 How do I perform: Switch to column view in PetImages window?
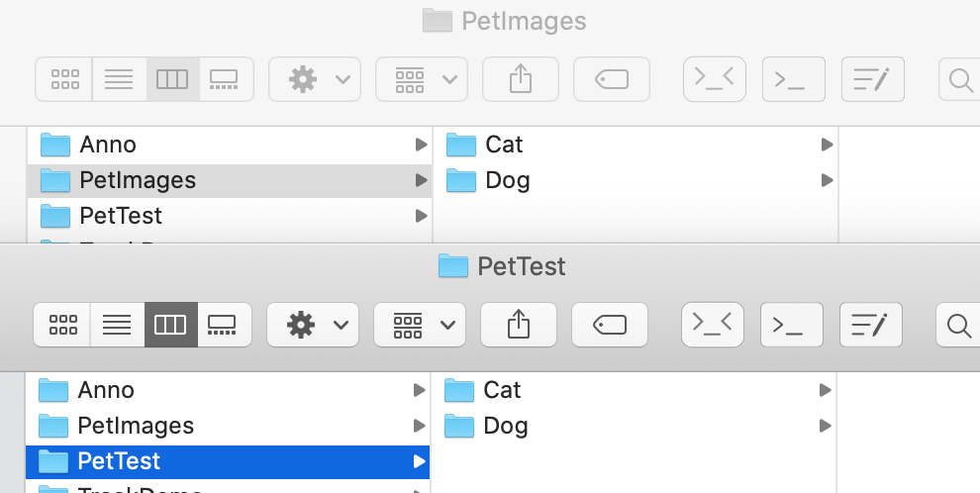172,79
